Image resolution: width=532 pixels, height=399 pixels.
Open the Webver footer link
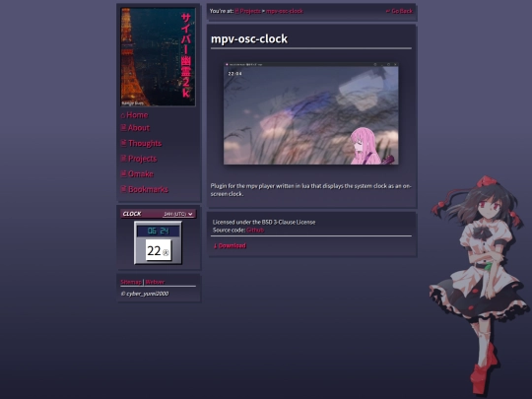pyautogui.click(x=155, y=282)
